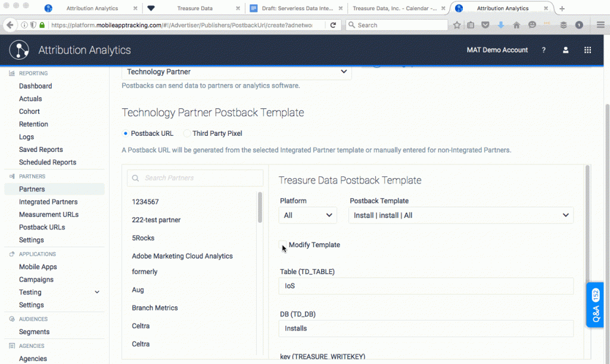This screenshot has width=610, height=364.
Task: Open downloads with blue arrow icon
Action: pyautogui.click(x=500, y=25)
